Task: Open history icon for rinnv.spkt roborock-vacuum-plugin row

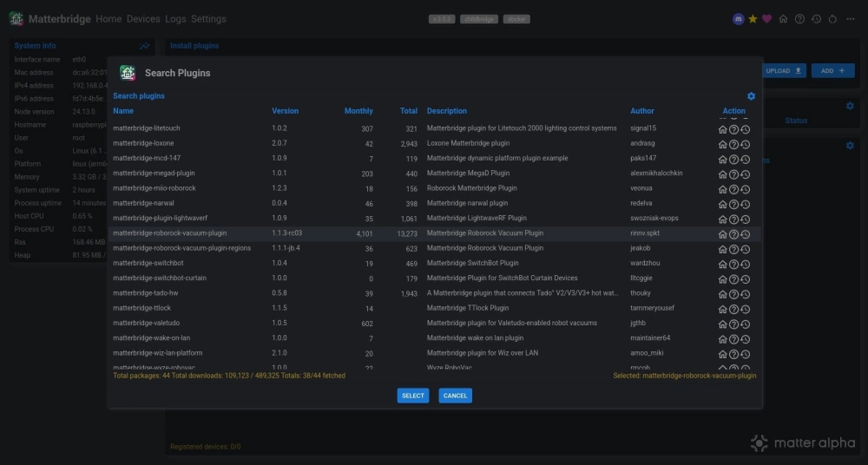Action: coord(746,234)
